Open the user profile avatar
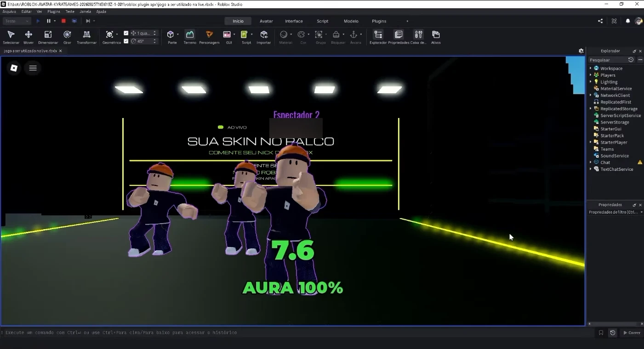 point(638,21)
